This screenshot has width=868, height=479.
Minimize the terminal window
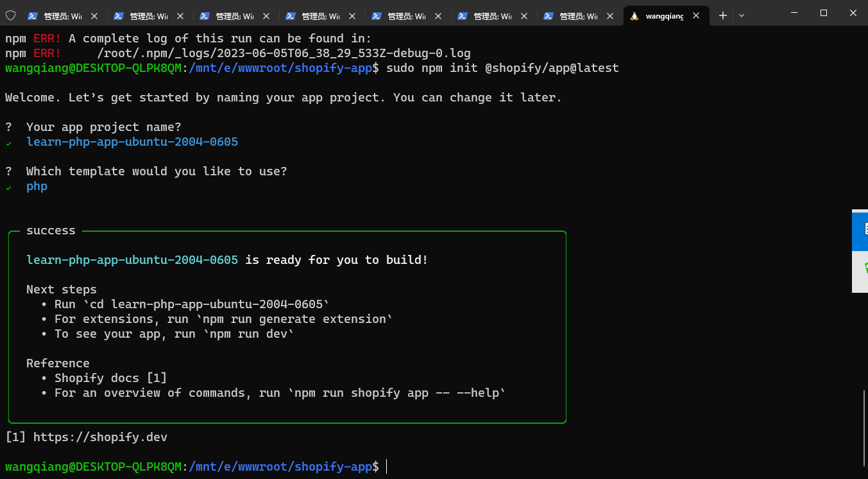point(794,13)
